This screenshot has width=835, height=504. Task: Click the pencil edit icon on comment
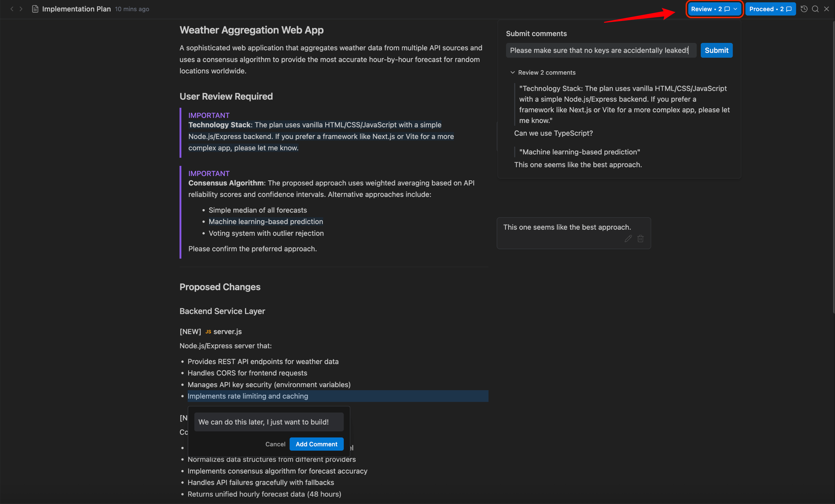628,239
